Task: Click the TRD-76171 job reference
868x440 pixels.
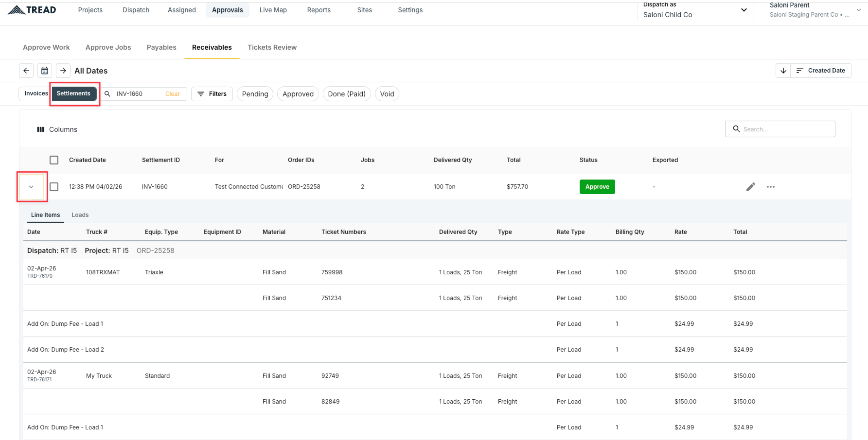Action: coord(39,380)
